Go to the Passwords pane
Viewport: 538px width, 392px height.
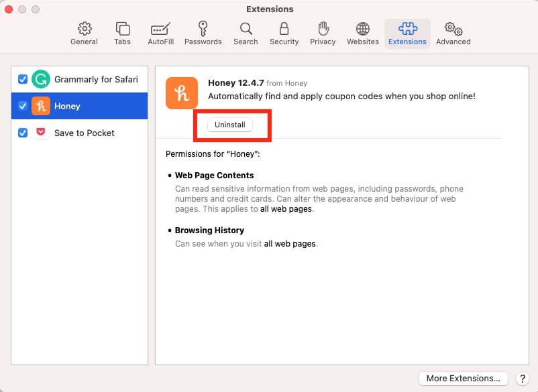203,34
